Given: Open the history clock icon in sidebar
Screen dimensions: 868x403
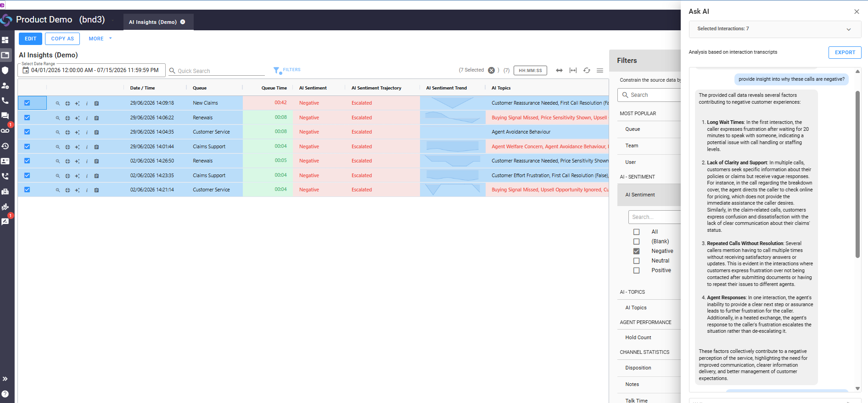Looking at the screenshot, I should (x=5, y=146).
